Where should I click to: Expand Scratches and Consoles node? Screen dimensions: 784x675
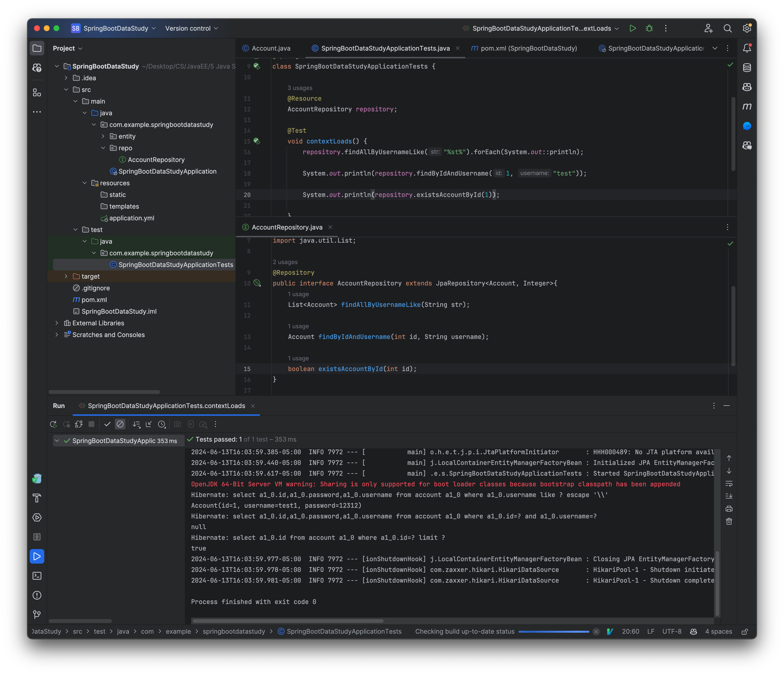click(57, 335)
